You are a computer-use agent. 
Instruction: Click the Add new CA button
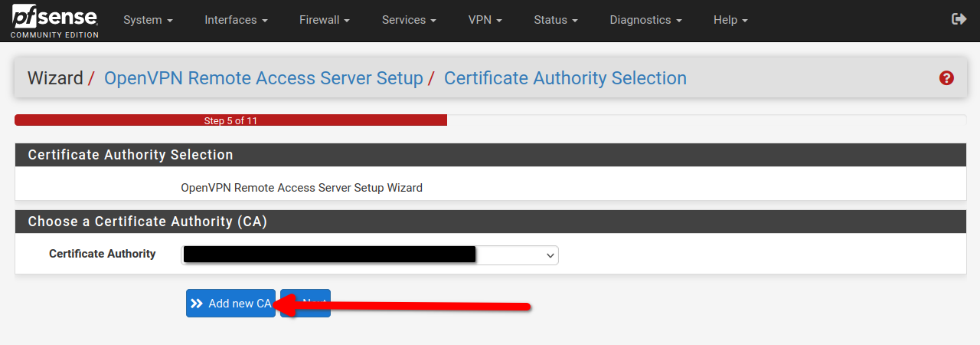click(x=230, y=303)
